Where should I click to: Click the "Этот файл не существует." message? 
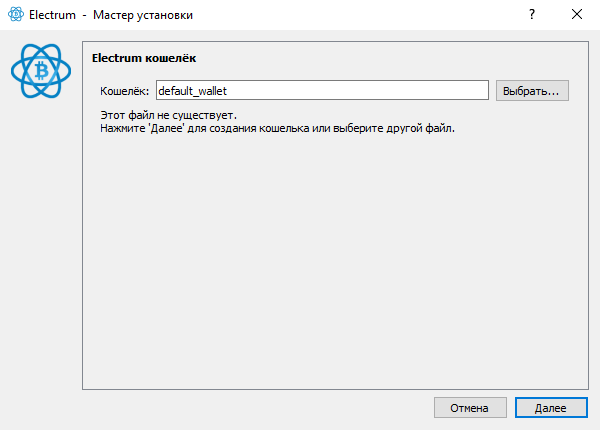tap(168, 116)
